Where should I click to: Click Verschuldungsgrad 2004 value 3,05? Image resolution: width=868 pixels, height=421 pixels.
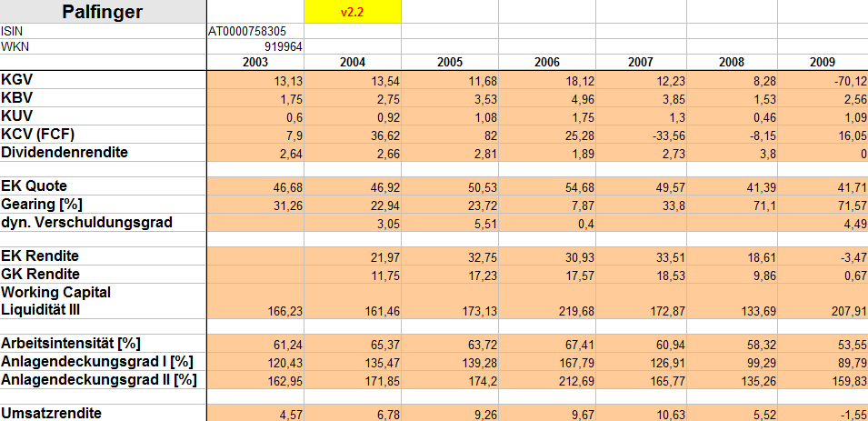point(353,224)
